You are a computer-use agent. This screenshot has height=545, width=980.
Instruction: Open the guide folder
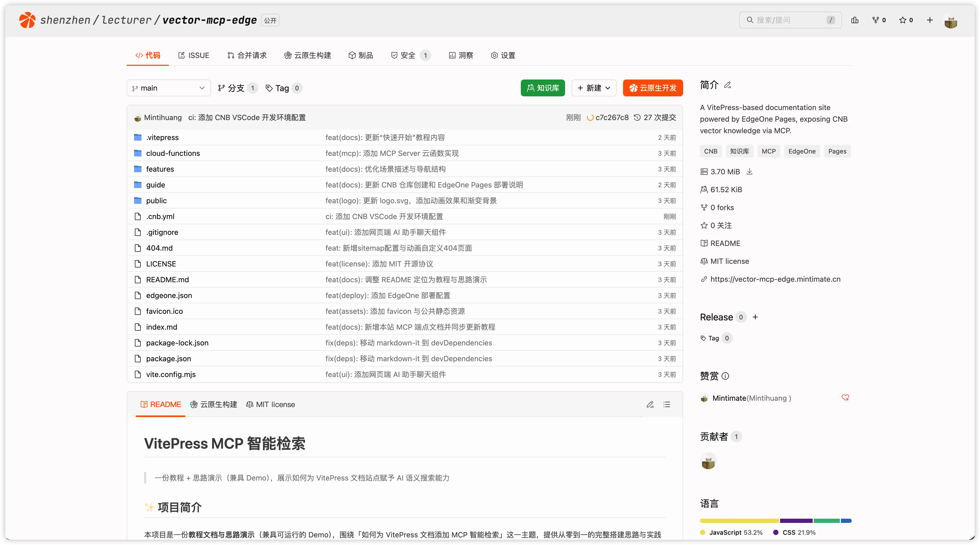click(x=156, y=185)
